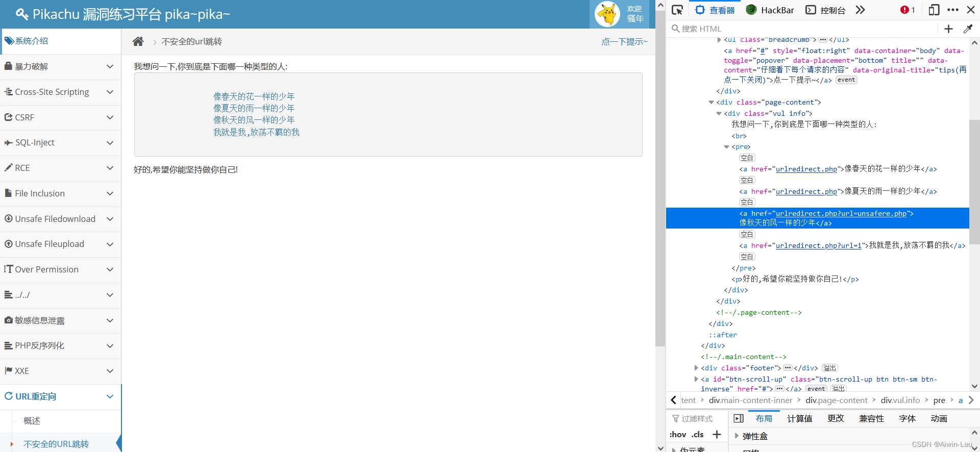Screen dimensions: 980x452
Task: Click the red error count indicator
Action: click(x=907, y=10)
